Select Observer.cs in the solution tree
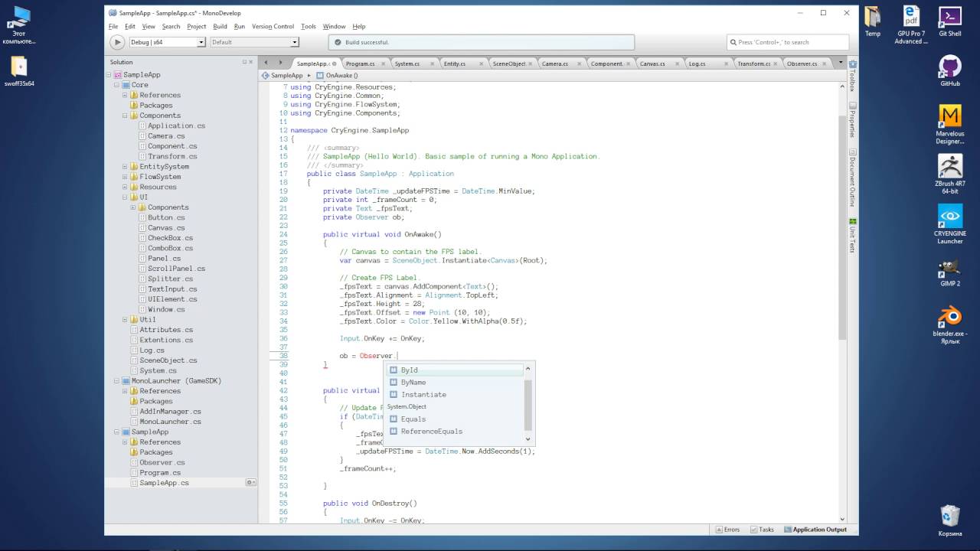 tap(162, 462)
